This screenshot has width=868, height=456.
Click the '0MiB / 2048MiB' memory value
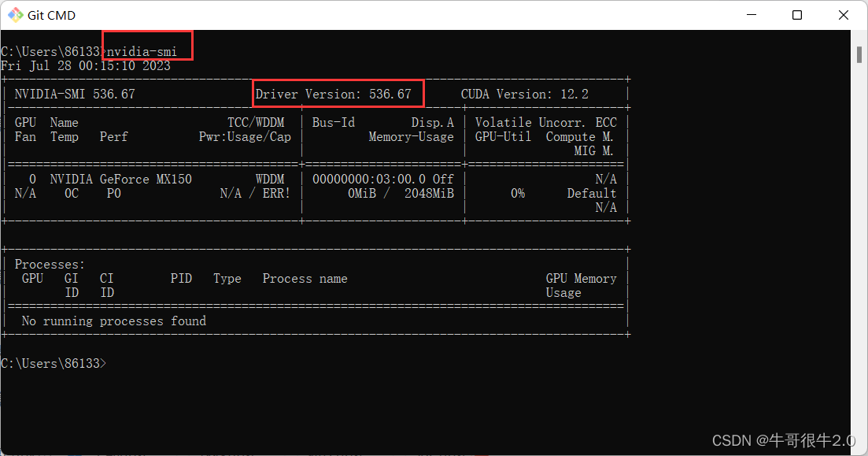(x=401, y=194)
